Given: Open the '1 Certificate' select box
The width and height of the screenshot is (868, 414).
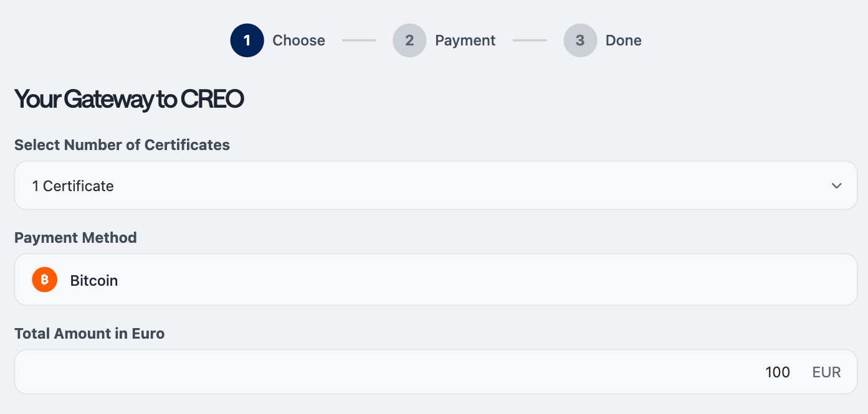Looking at the screenshot, I should click(436, 186).
